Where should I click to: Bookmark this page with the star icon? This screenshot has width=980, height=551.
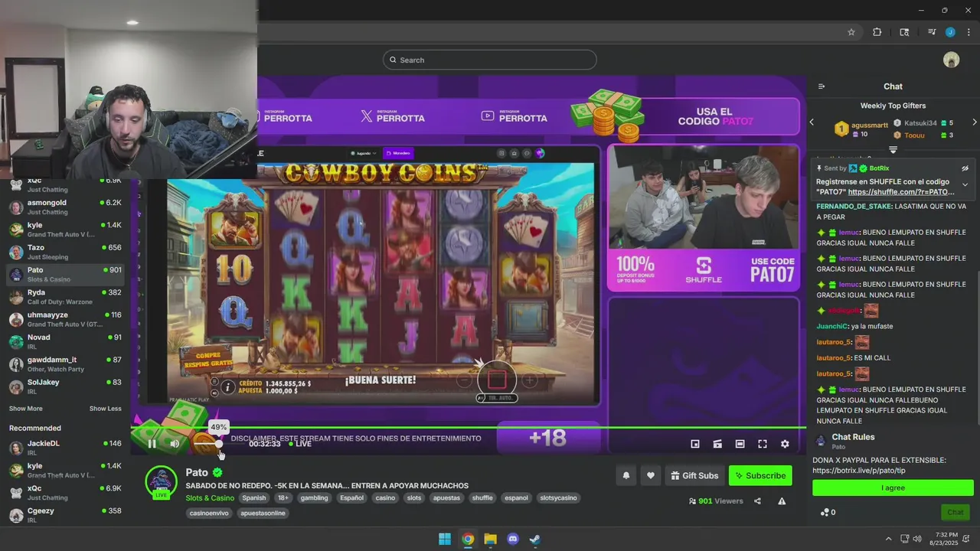coord(851,32)
